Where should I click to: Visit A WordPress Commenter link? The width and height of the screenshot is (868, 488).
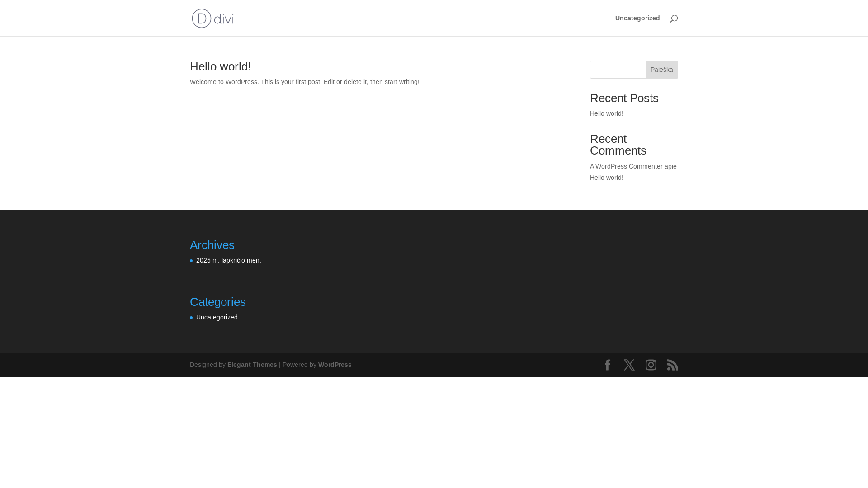[626, 166]
